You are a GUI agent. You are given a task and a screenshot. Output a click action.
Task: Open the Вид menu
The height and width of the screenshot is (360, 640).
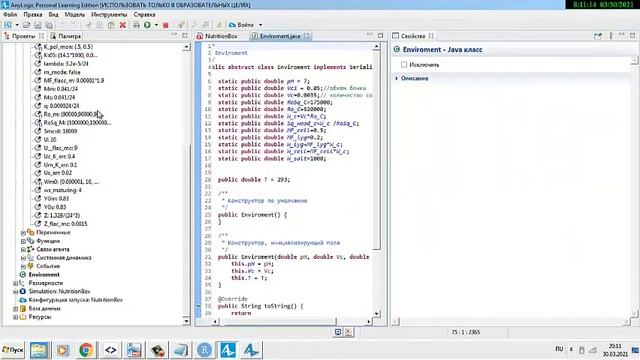53,14
